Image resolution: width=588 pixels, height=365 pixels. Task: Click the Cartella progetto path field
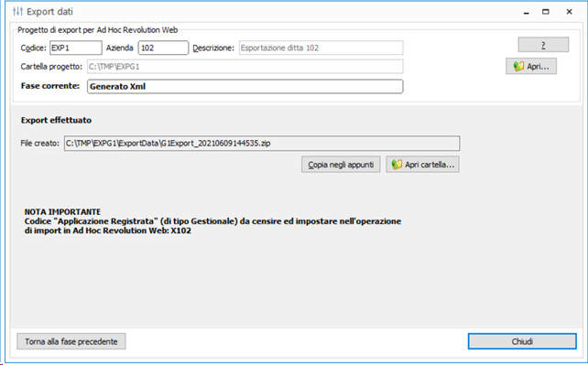(245, 67)
